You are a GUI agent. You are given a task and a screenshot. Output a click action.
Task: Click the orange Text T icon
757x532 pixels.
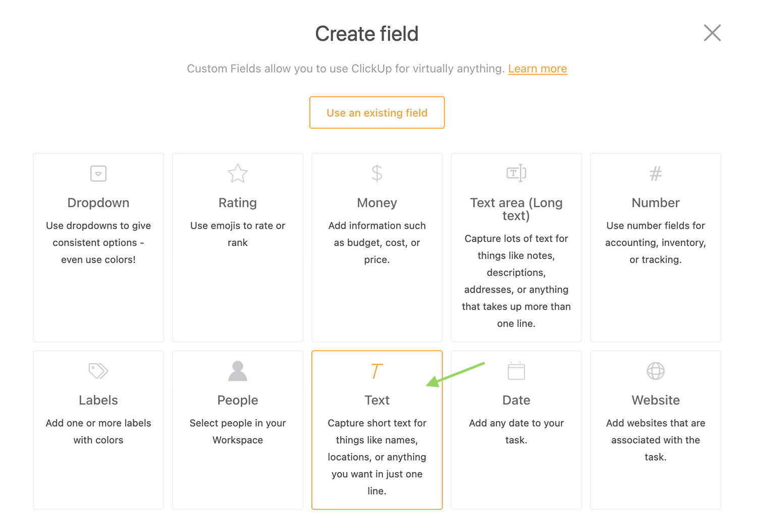[376, 371]
